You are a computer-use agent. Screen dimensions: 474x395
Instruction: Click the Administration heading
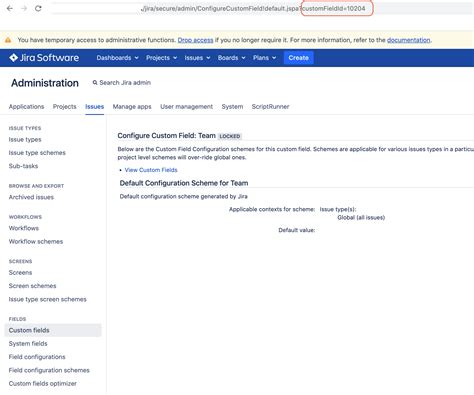coord(45,83)
